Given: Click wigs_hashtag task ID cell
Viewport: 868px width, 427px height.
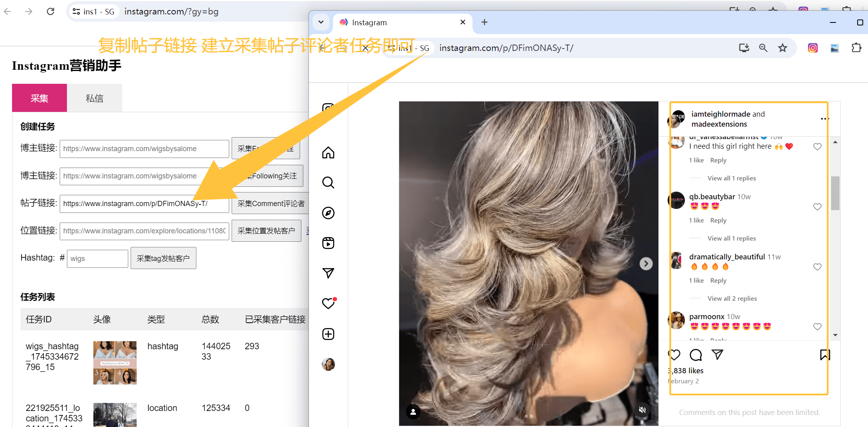Looking at the screenshot, I should click(x=52, y=356).
